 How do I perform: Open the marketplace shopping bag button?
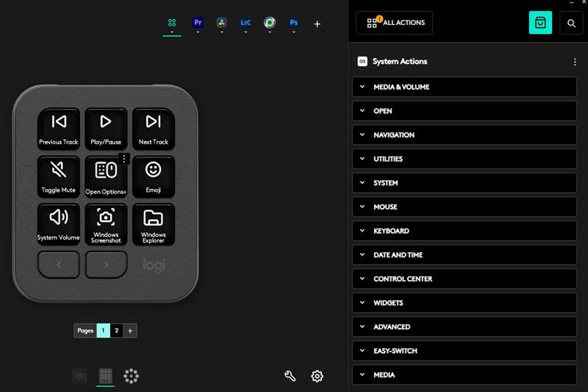coord(540,23)
